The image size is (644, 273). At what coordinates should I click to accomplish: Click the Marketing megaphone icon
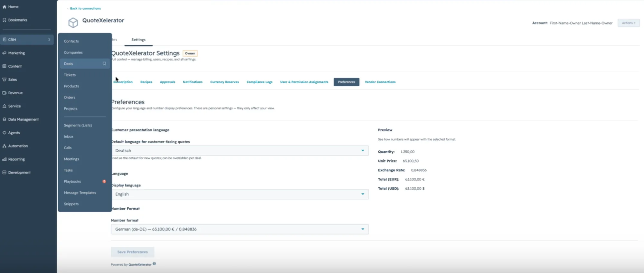(5, 53)
